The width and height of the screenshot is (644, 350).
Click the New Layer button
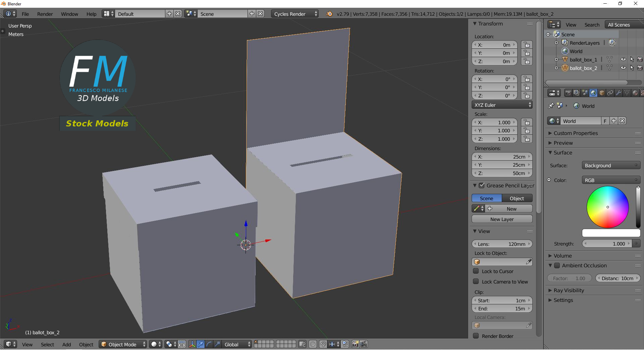pos(502,219)
